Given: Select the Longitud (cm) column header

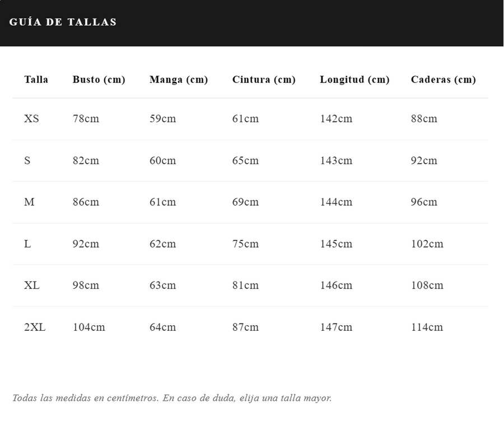Looking at the screenshot, I should 354,80.
